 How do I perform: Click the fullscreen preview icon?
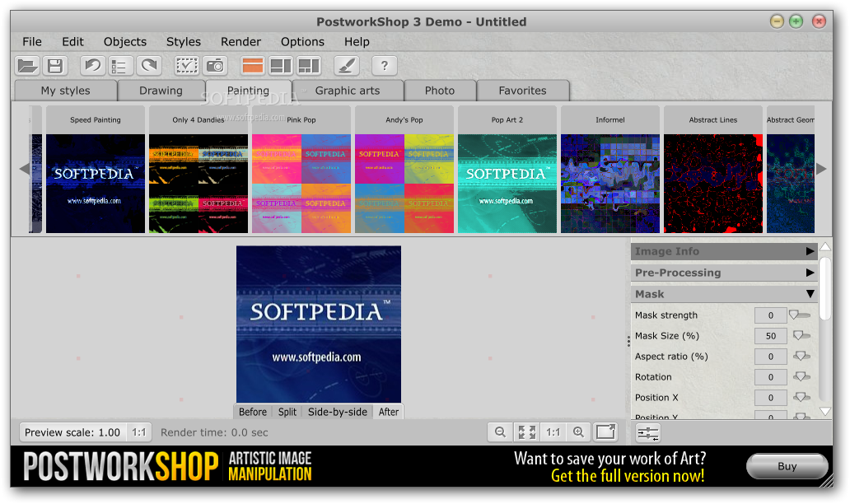(605, 432)
